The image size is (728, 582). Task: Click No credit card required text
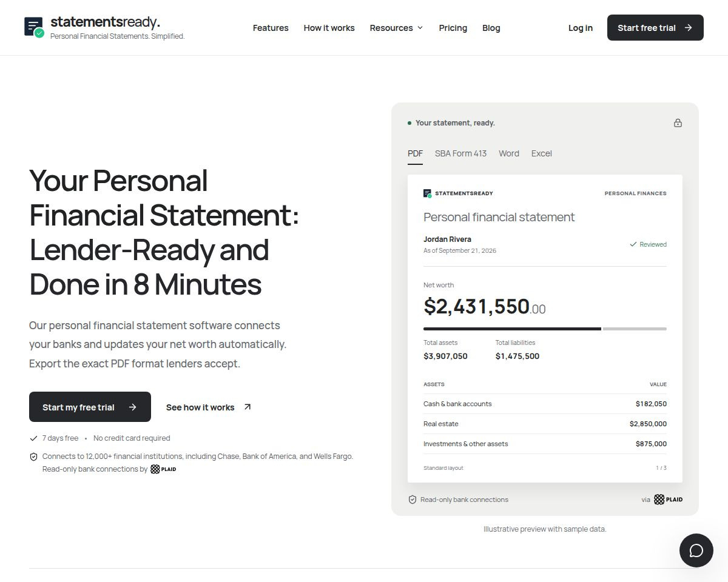[132, 438]
